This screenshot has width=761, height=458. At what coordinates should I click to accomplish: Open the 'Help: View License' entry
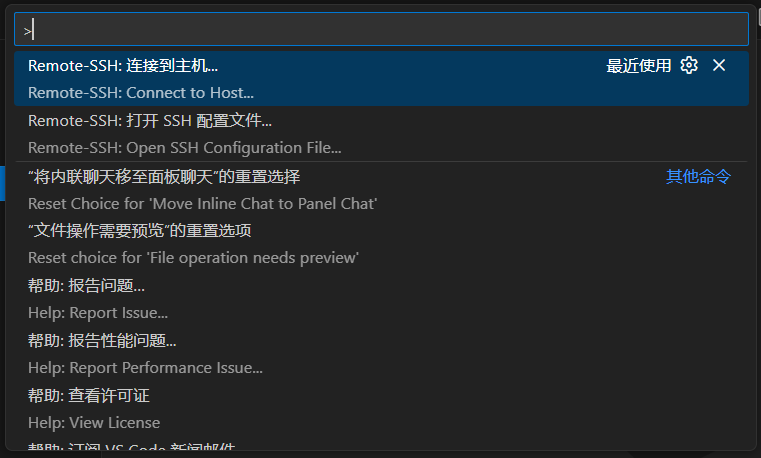[94, 423]
